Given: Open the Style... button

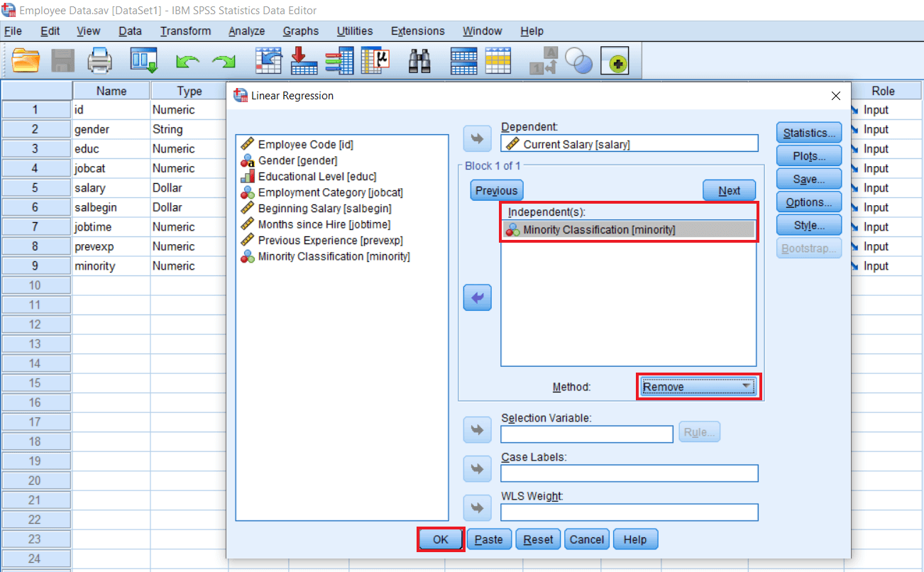Looking at the screenshot, I should pyautogui.click(x=809, y=226).
